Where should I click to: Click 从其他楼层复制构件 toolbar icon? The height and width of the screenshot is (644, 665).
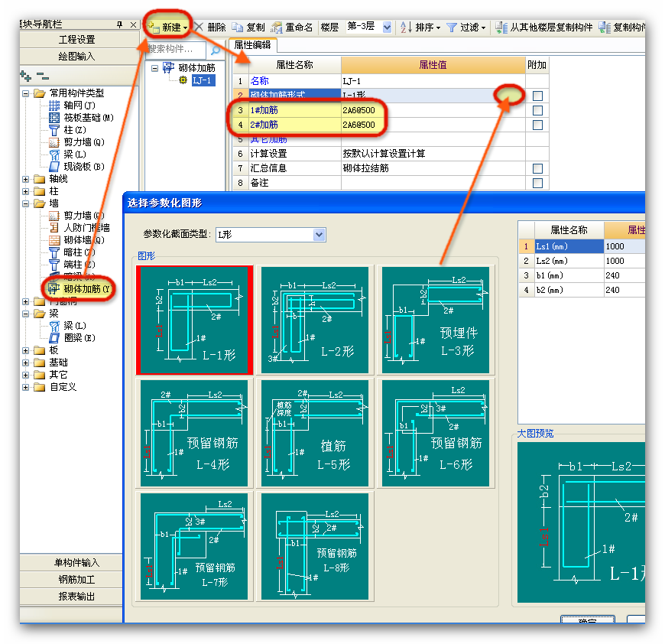point(501,27)
